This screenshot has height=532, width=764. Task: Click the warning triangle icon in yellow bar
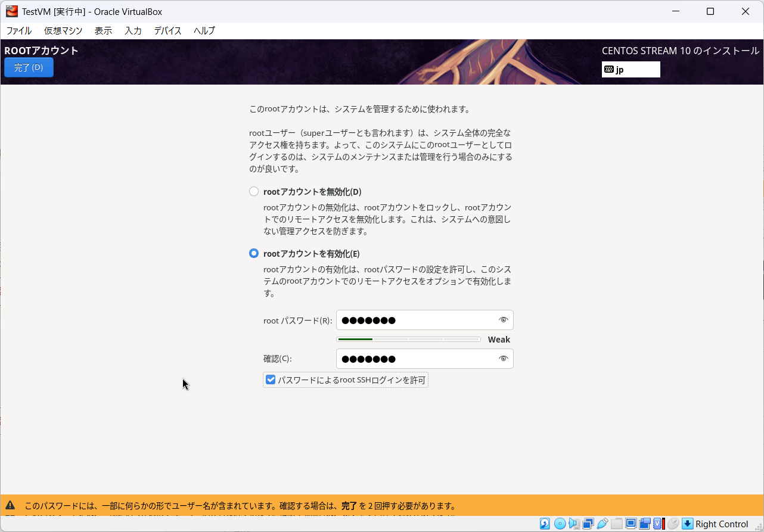[x=10, y=505]
